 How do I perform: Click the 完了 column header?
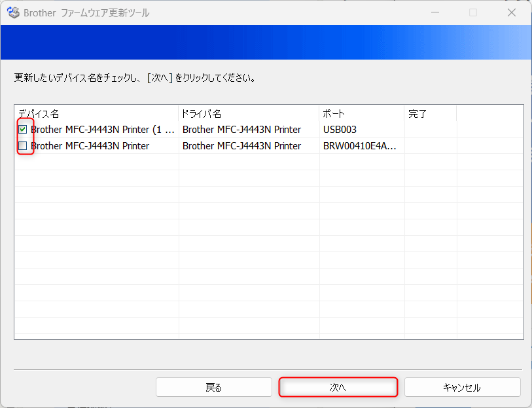430,113
